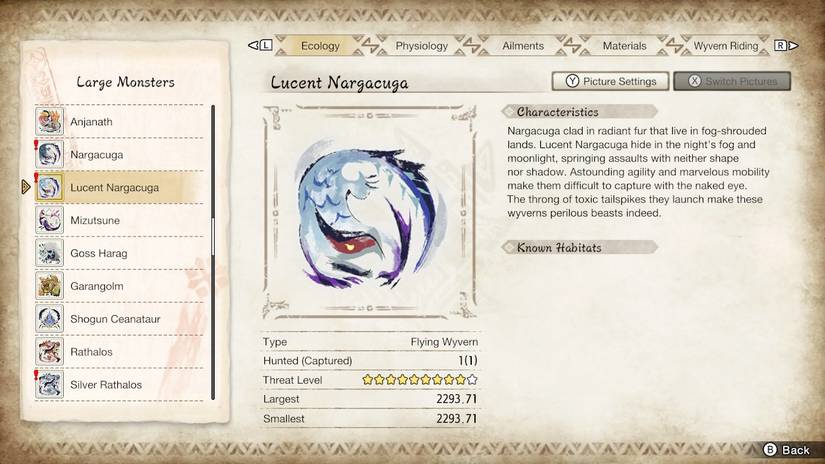Select the Garangolm monster icon
Viewport: 825px width, 464px height.
(x=49, y=286)
